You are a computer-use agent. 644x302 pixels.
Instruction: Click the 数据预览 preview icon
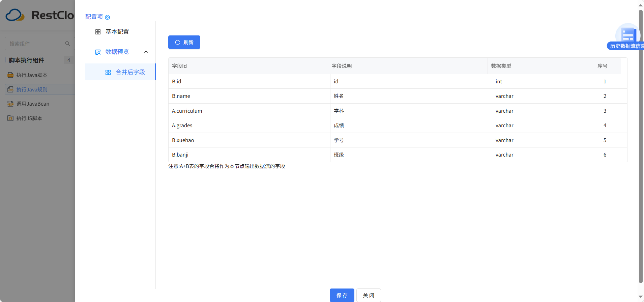coord(98,52)
